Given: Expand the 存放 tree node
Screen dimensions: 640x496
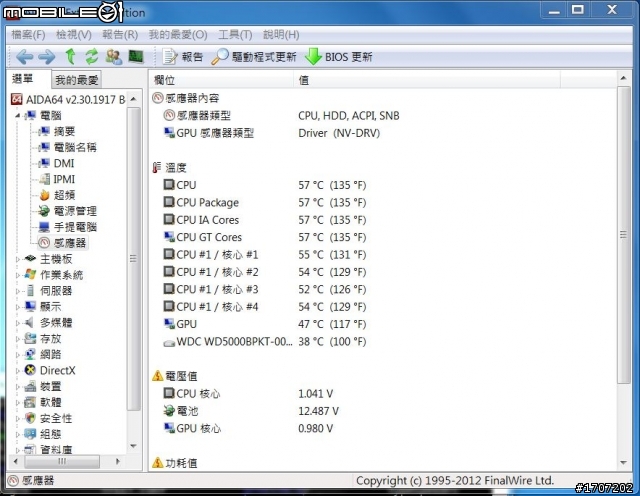Looking at the screenshot, I should click(18, 339).
